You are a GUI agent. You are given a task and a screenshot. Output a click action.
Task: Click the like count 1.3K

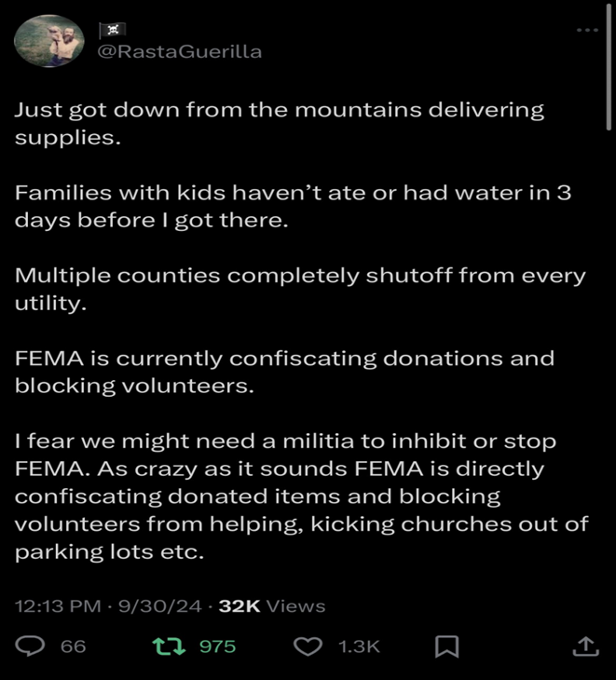pyautogui.click(x=359, y=646)
